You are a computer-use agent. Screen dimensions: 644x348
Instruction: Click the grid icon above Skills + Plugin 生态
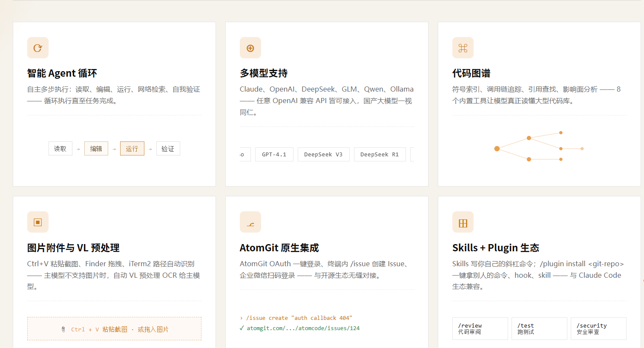463,222
